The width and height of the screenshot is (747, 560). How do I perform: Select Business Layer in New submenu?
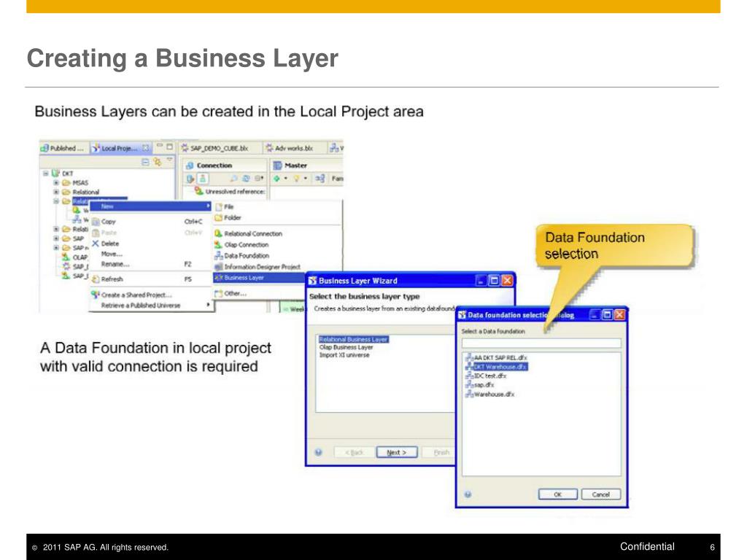pos(260,278)
